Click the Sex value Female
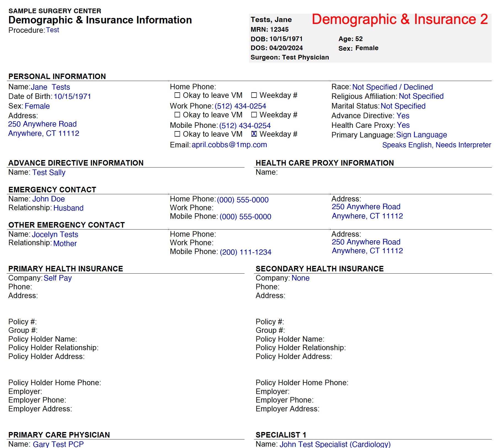Viewport: 499px width, 448px height. click(x=37, y=106)
